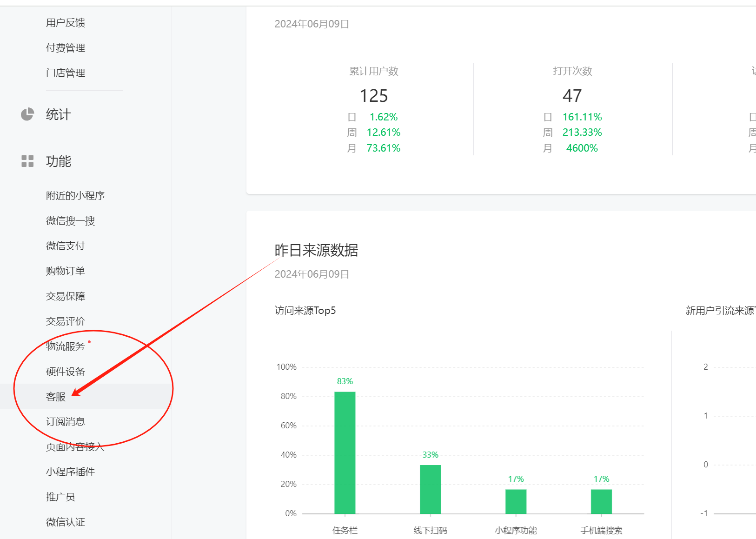Image resolution: width=756 pixels, height=539 pixels.
Task: Select 小程序插件 in the sidebar
Action: click(70, 472)
